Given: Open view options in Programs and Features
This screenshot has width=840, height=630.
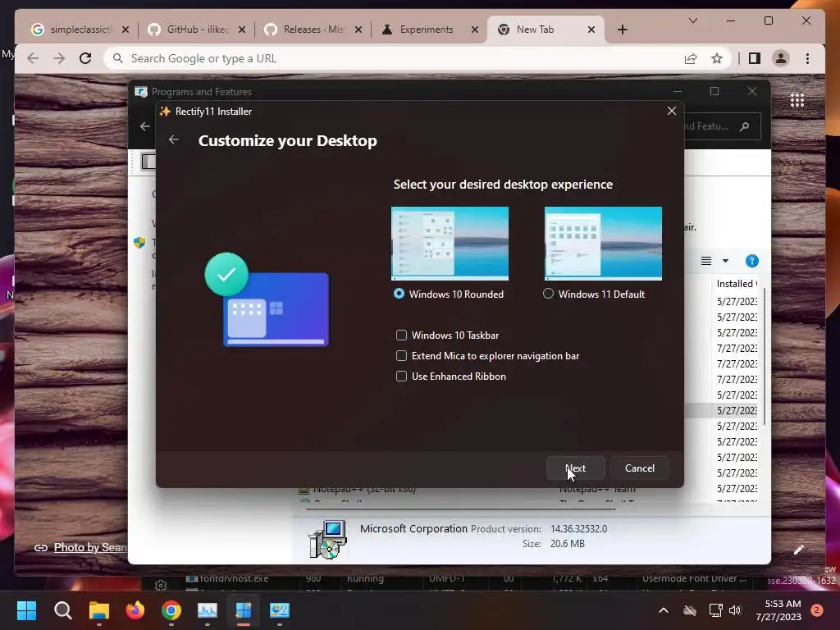Looking at the screenshot, I should (x=706, y=261).
